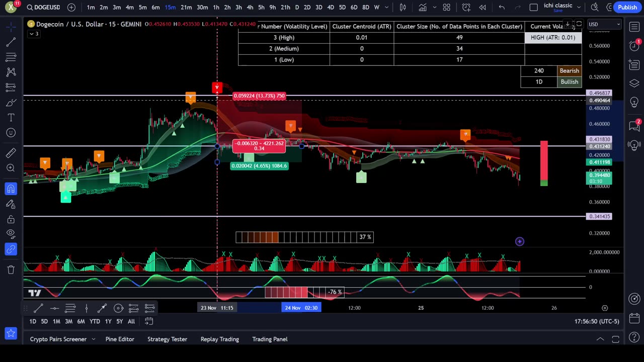Viewport: 644px width, 362px height.
Task: Open the emoji and icons tool
Action: click(x=11, y=133)
